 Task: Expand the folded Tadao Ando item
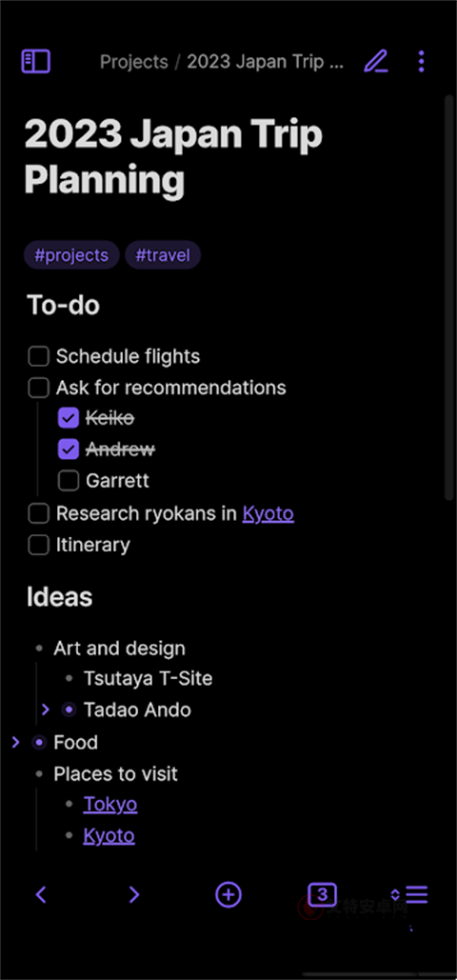[x=45, y=710]
